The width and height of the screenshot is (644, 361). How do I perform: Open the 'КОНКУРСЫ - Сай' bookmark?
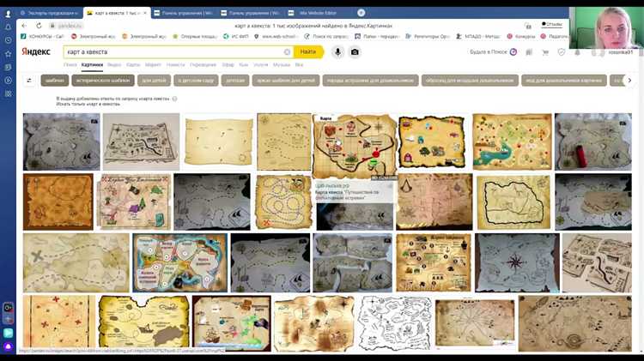click(42, 37)
